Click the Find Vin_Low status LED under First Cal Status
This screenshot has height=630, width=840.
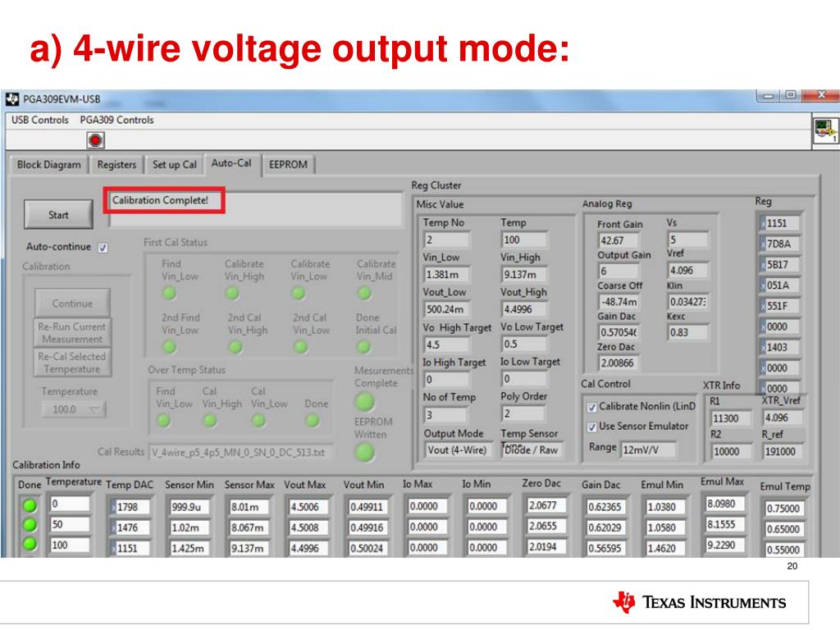pyautogui.click(x=169, y=293)
